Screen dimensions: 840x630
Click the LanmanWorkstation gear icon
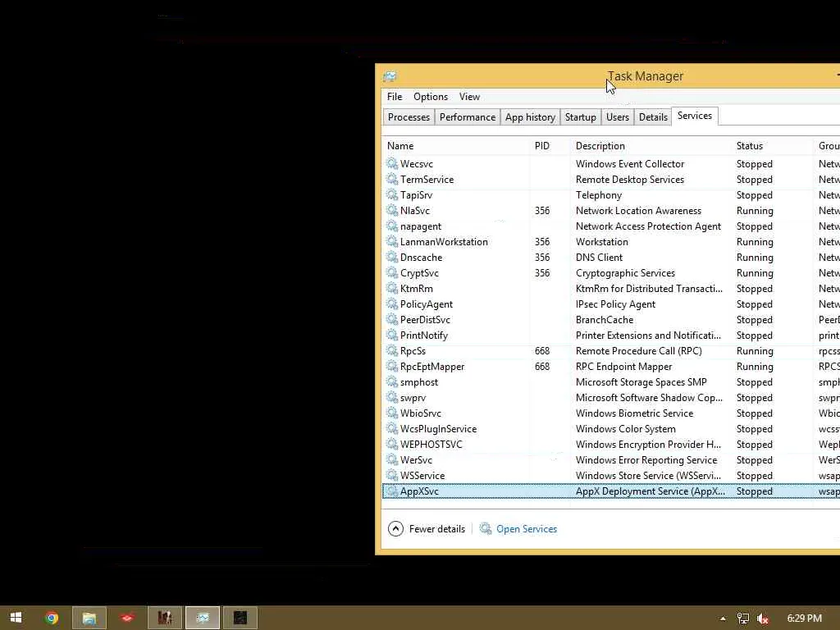[x=392, y=241]
